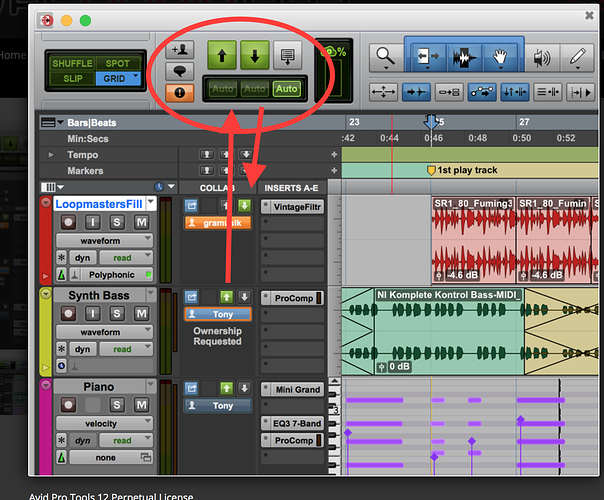The image size is (604, 500).
Task: Toggle Zoom Toggle four-arrow button
Action: pyautogui.click(x=383, y=92)
